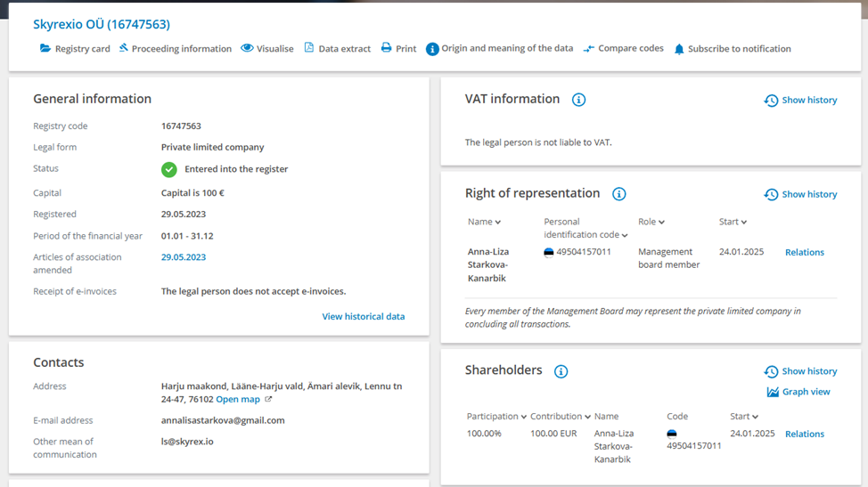Screen dimensions: 868x487
Task: Open the Registry card
Action: click(x=75, y=49)
